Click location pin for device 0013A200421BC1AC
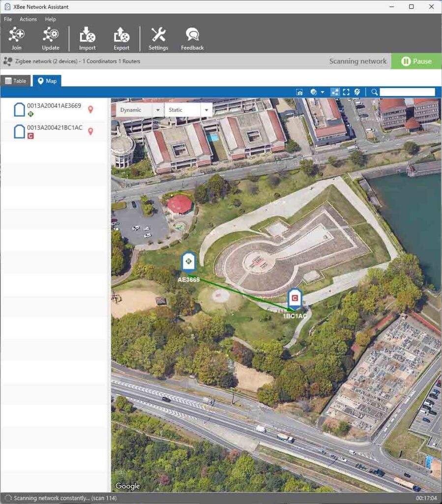 pyautogui.click(x=90, y=131)
